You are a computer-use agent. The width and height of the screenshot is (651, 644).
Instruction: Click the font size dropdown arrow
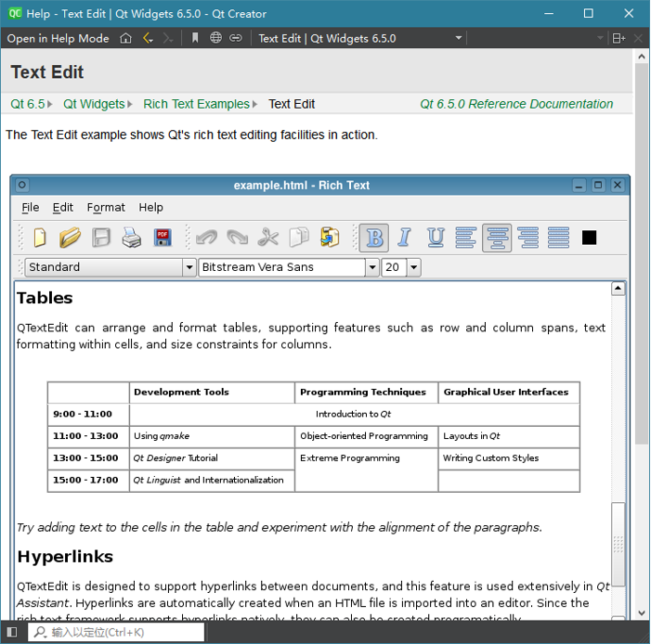414,267
